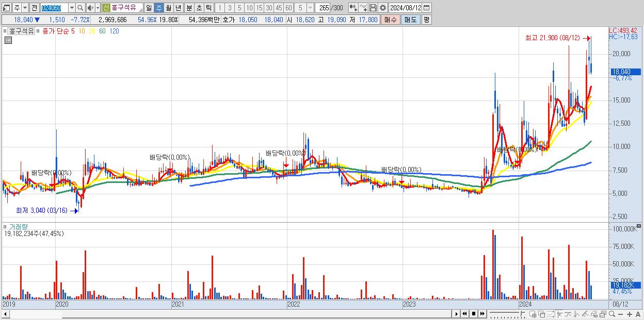This screenshot has width=644, height=320.
Task: Expand the stock code history dropdown
Action: click(72, 8)
